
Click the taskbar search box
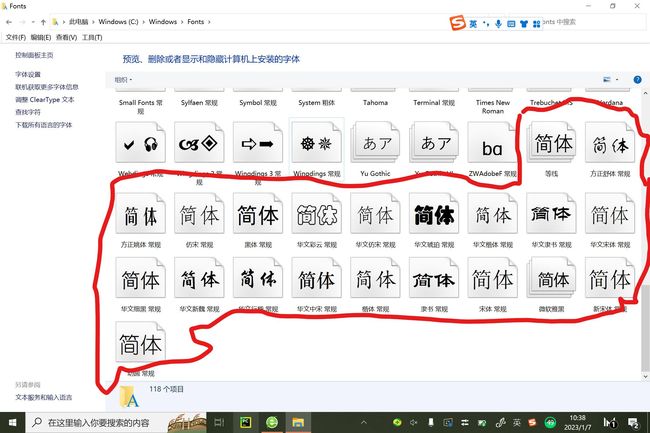[x=116, y=422]
